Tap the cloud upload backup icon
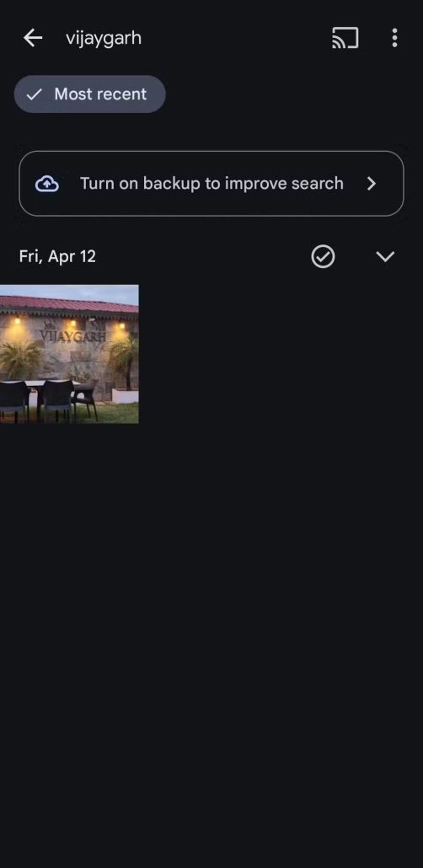Screen dimensions: 423x868 click(47, 184)
